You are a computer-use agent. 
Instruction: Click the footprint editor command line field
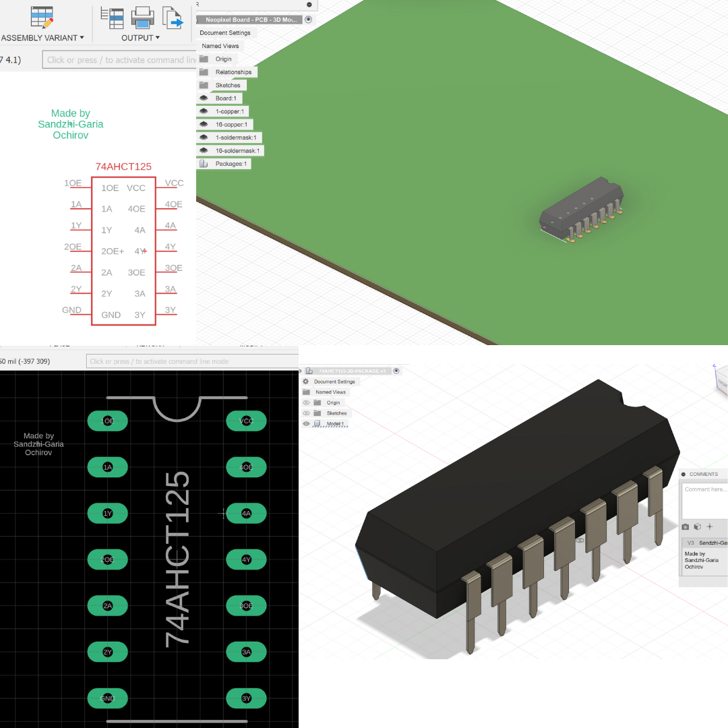[192, 361]
